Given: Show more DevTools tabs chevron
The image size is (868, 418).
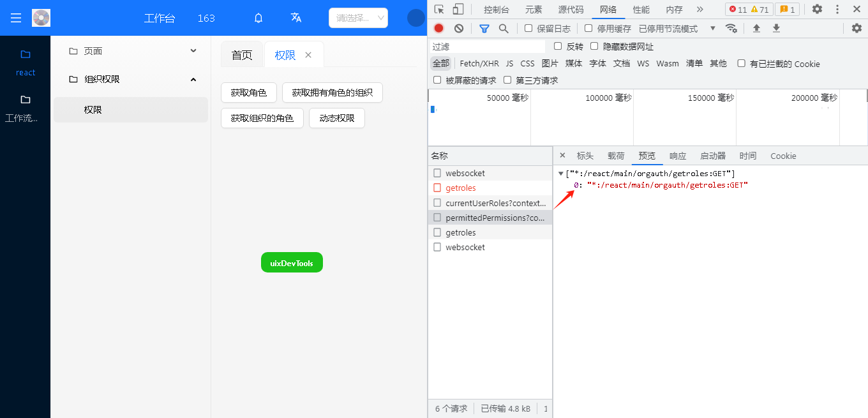Looking at the screenshot, I should point(700,9).
